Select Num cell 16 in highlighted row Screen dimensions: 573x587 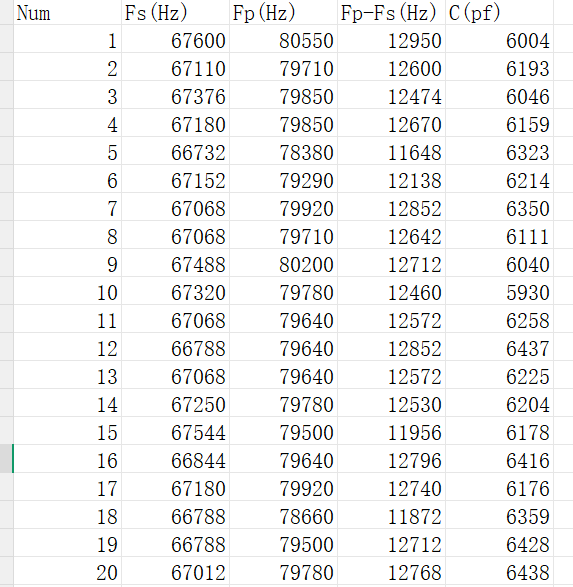[67, 459]
